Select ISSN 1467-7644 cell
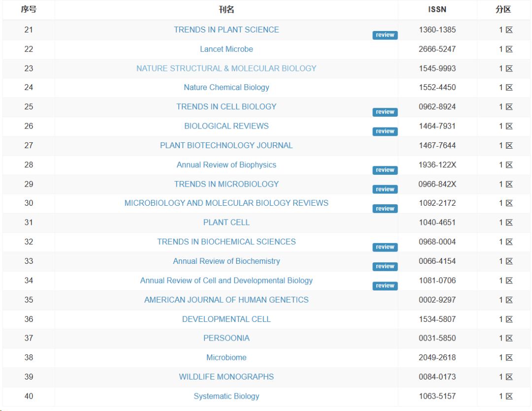Image resolution: width=532 pixels, height=411 pixels. [437, 146]
